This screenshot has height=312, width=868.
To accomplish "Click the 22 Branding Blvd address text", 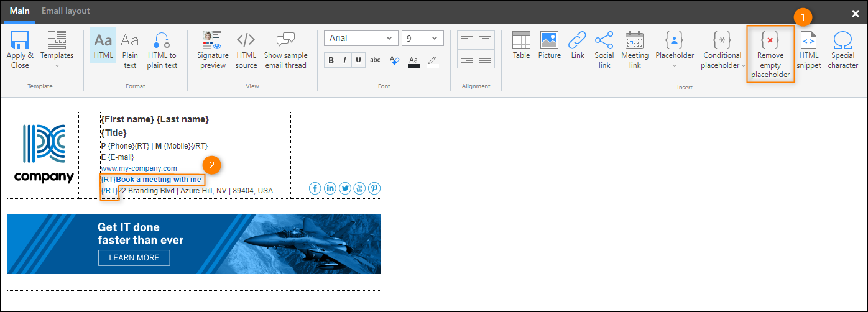I will coord(195,191).
